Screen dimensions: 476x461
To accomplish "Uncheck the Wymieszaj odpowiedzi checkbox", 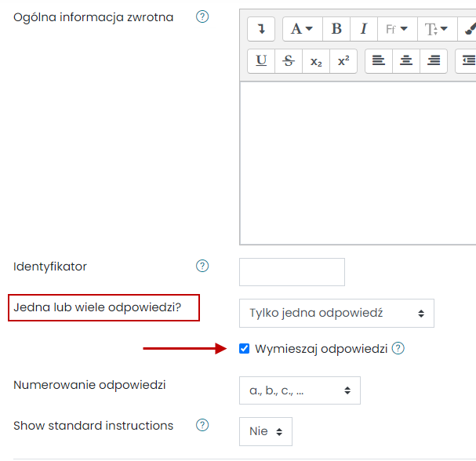I will click(245, 349).
